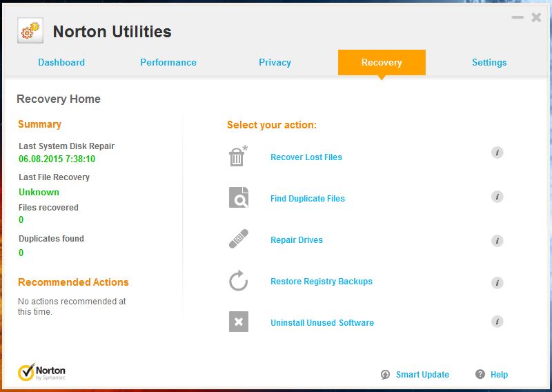Viewport: 552px width, 392px height.
Task: Switch to the Dashboard tab
Action: pos(61,62)
